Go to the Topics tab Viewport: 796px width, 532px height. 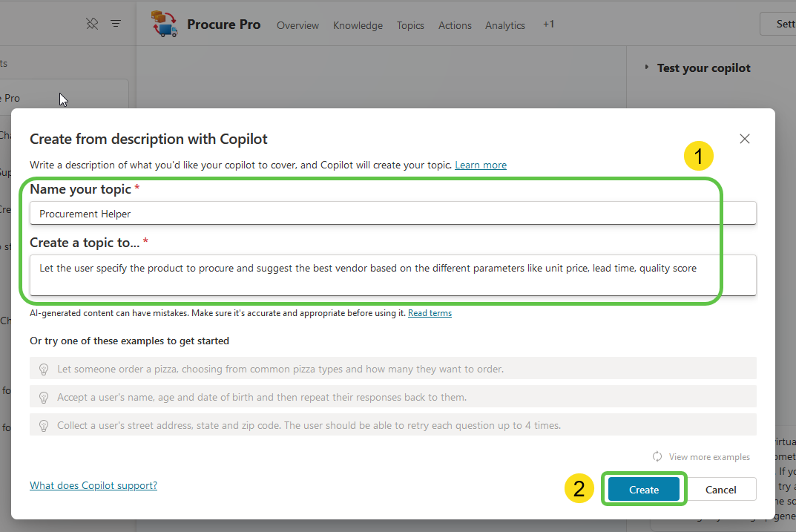(410, 25)
